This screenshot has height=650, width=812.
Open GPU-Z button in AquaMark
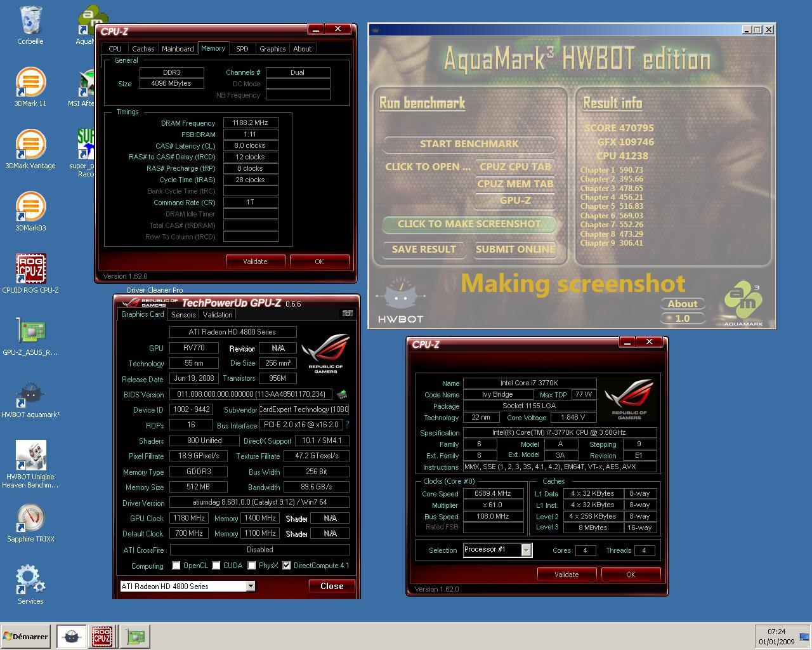point(515,200)
